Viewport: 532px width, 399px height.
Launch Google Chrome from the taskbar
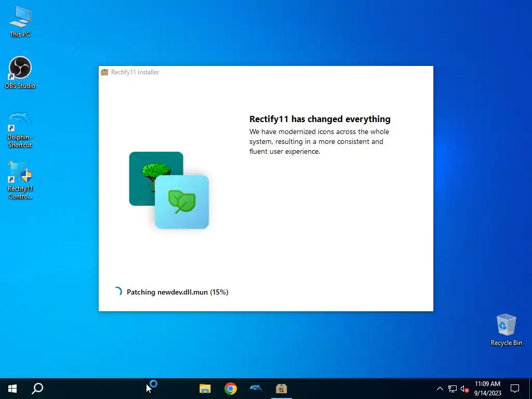coord(230,389)
